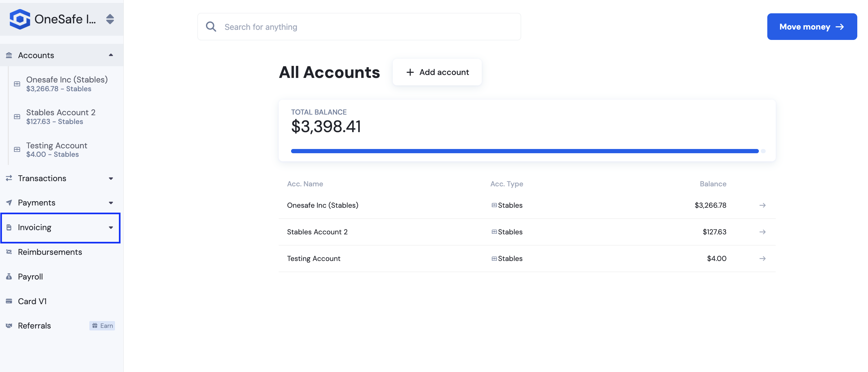Click the search magnifying glass icon
This screenshot has height=372, width=868.
[x=211, y=27]
